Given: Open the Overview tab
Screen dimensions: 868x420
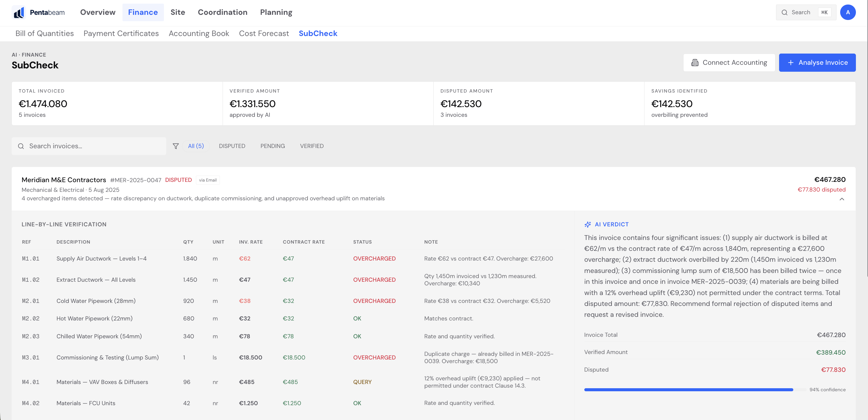Looking at the screenshot, I should pyautogui.click(x=98, y=12).
